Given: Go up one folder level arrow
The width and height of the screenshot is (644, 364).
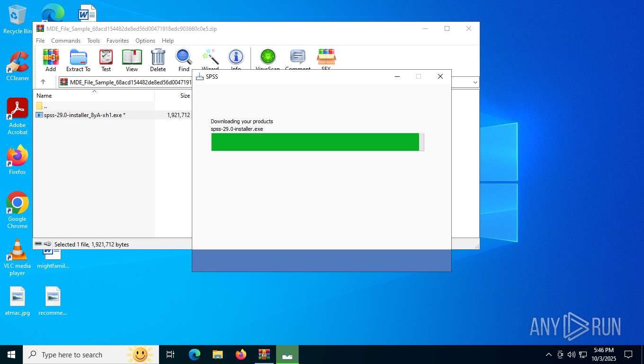Looking at the screenshot, I should (43, 82).
